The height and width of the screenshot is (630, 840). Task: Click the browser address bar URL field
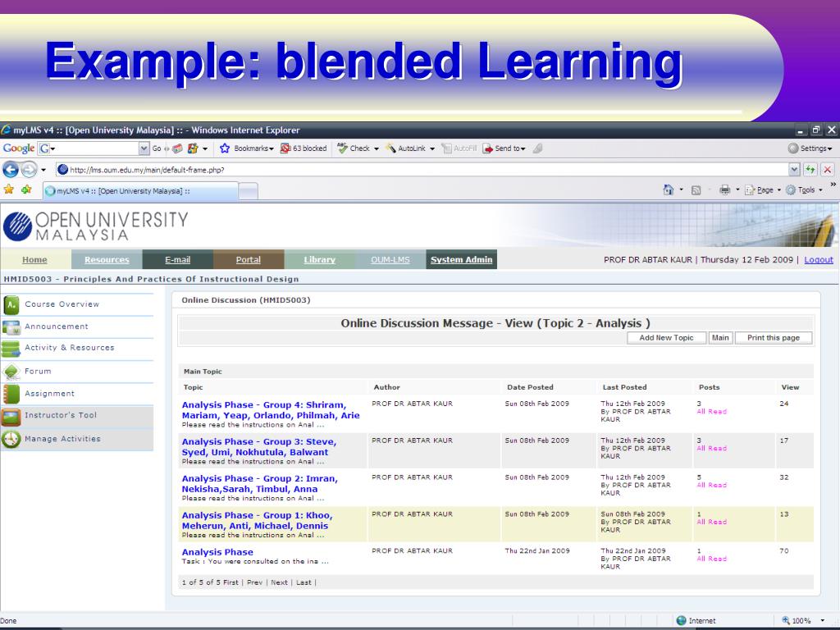(422, 170)
